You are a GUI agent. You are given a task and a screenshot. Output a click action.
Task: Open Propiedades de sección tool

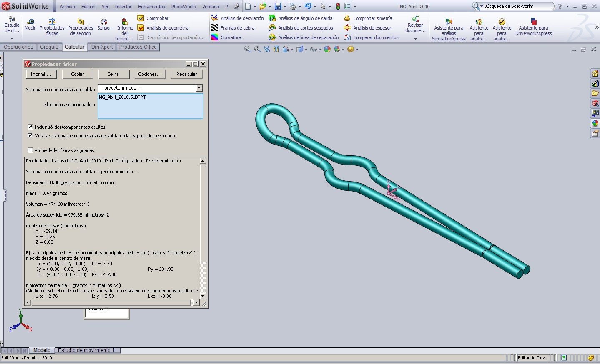tap(81, 27)
